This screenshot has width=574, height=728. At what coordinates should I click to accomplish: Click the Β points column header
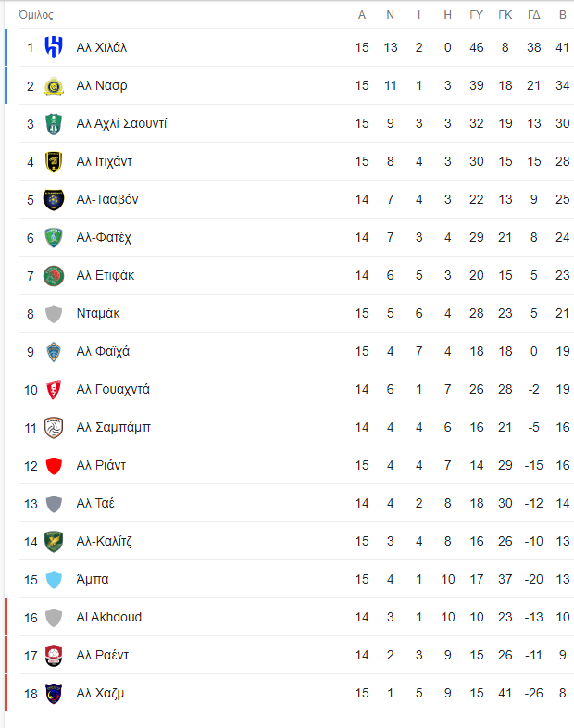click(x=562, y=15)
